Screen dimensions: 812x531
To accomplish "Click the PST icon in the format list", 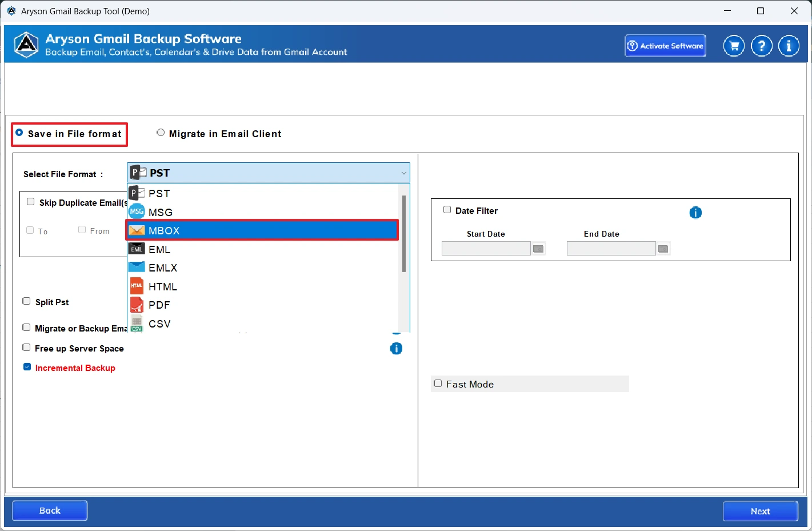I will pos(137,193).
